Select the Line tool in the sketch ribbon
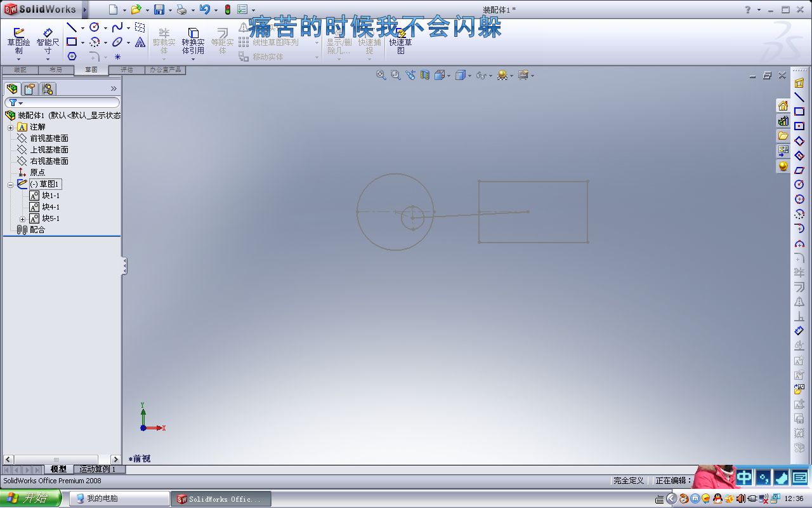This screenshot has height=508, width=812. [72, 28]
